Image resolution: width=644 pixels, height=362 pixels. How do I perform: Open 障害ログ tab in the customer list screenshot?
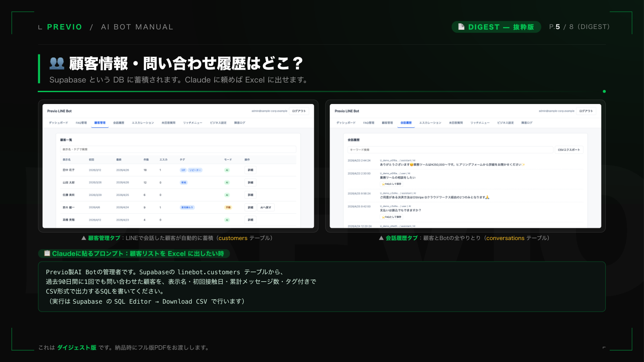[x=240, y=123]
